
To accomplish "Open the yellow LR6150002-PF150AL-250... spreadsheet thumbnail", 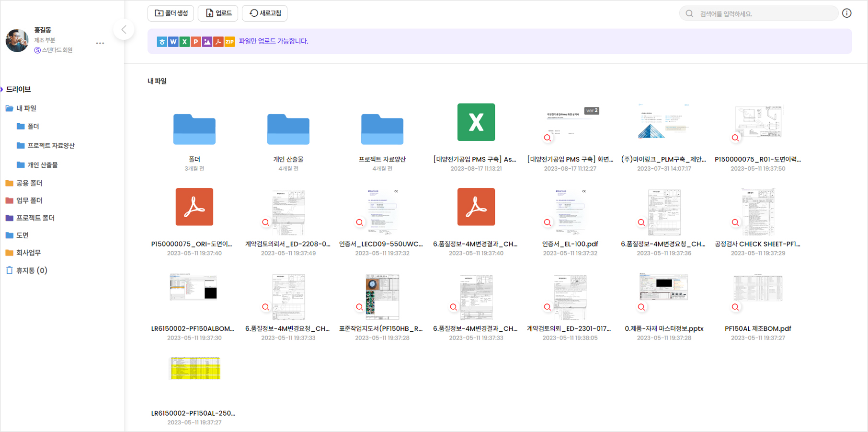I will click(x=194, y=368).
